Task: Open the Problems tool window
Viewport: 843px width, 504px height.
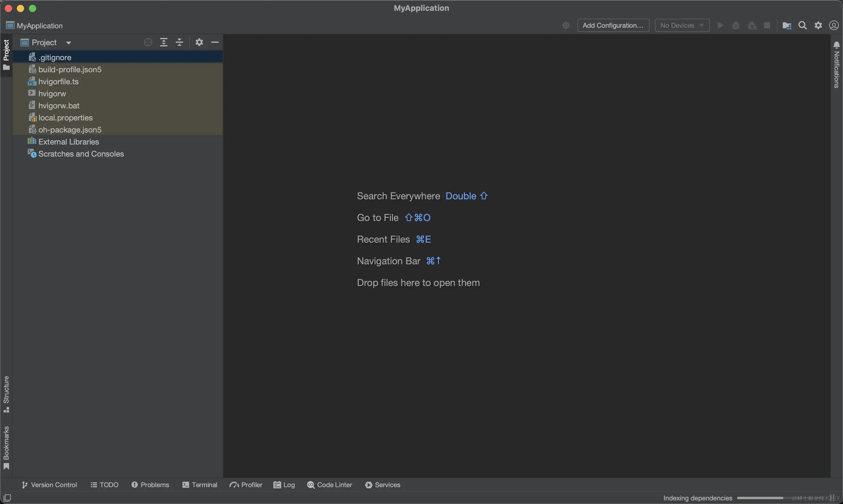Action: click(150, 485)
